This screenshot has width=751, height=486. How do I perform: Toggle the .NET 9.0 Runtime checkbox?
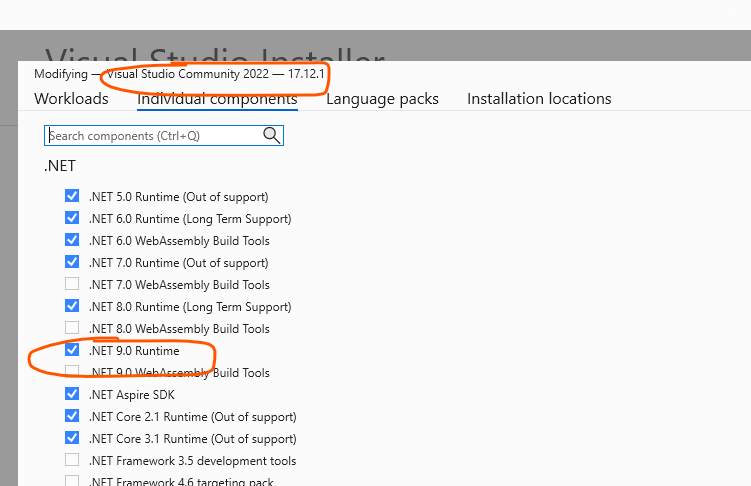point(72,350)
